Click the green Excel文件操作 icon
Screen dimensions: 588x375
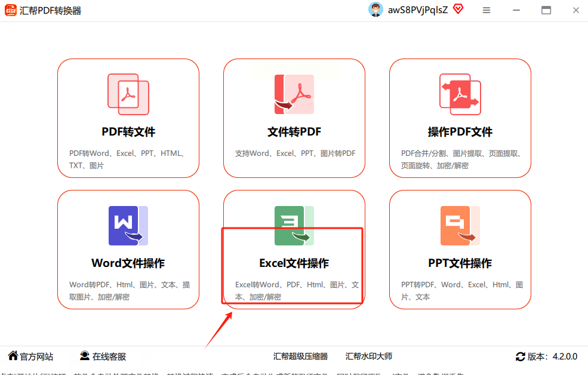pos(294,225)
